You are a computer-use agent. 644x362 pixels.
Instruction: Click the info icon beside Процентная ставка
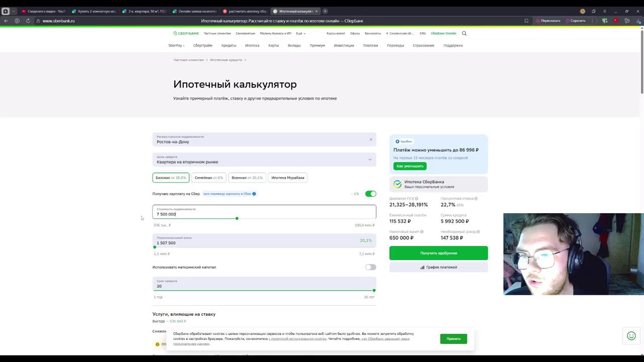pyautogui.click(x=476, y=199)
